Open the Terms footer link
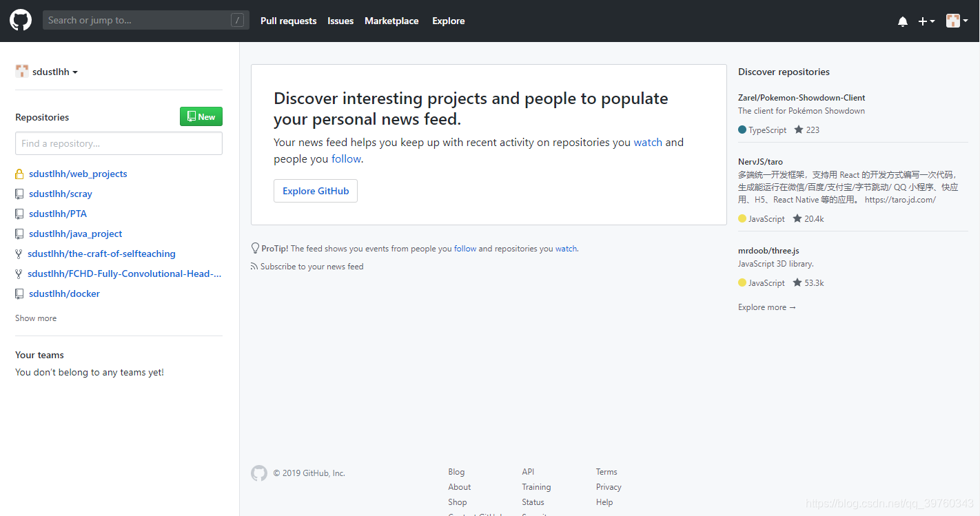The width and height of the screenshot is (980, 516). [606, 472]
